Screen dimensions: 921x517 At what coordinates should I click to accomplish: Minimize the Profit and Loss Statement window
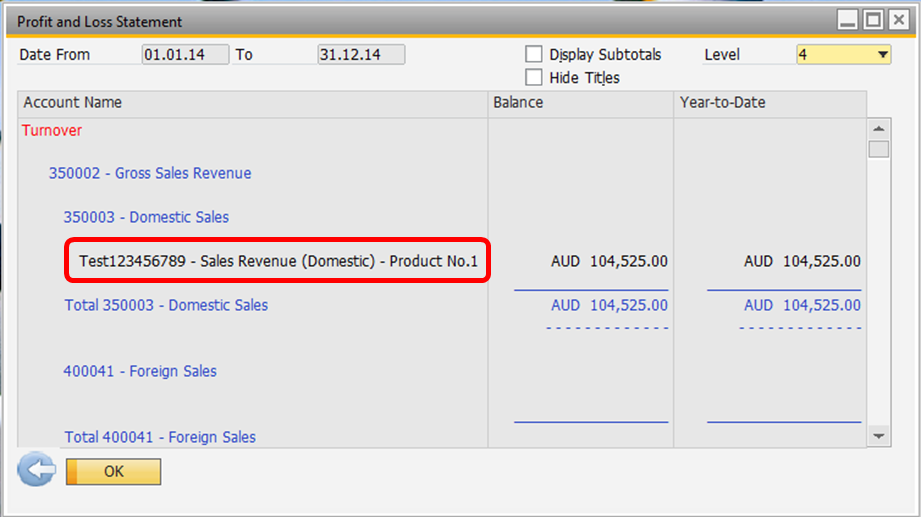tap(848, 20)
